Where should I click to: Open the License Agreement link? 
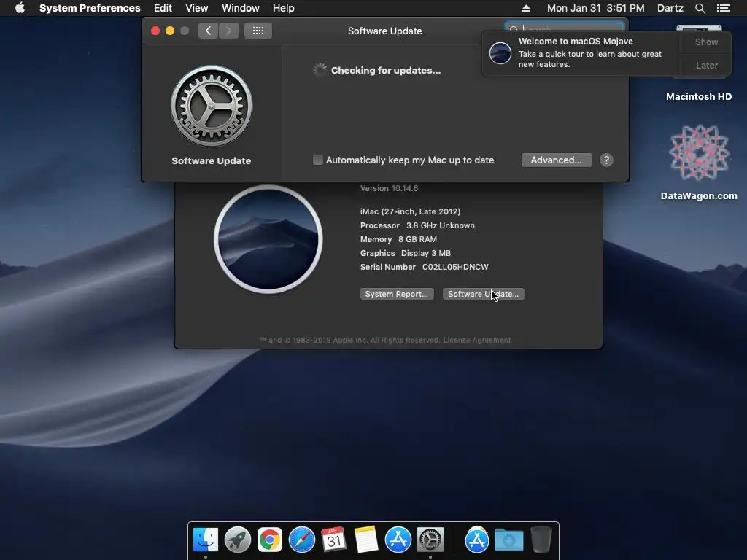click(x=477, y=340)
